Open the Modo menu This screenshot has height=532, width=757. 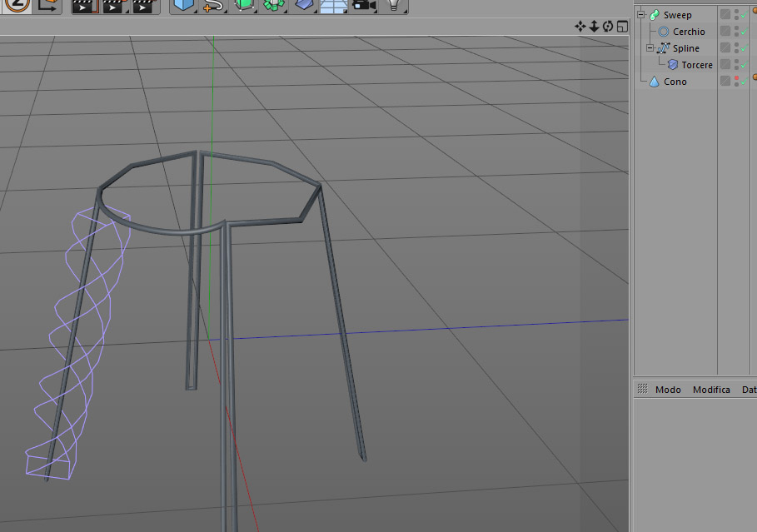coord(668,390)
